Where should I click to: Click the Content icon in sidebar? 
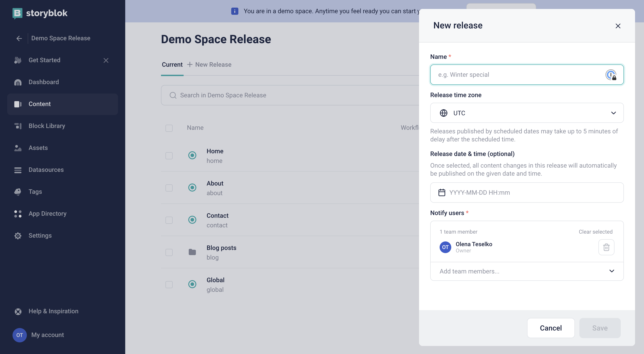18,104
